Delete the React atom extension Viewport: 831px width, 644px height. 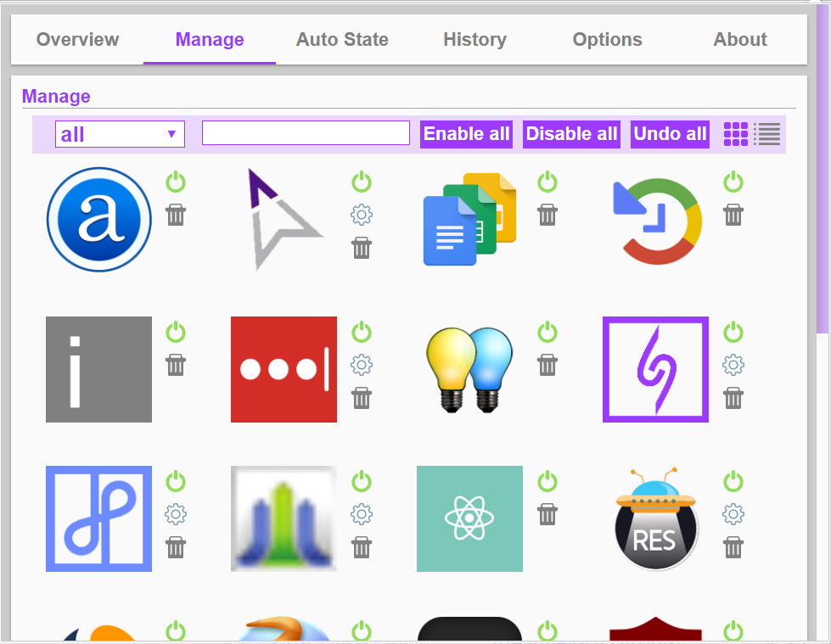point(547,514)
